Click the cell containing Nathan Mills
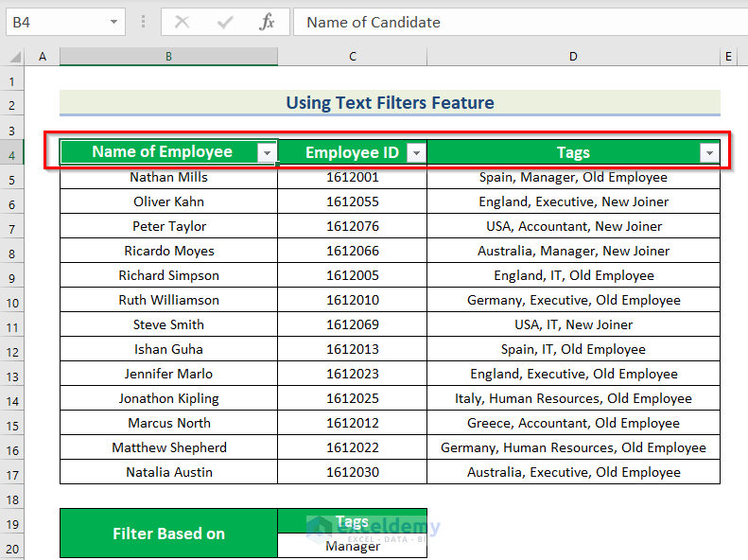The width and height of the screenshot is (748, 560). [x=168, y=177]
